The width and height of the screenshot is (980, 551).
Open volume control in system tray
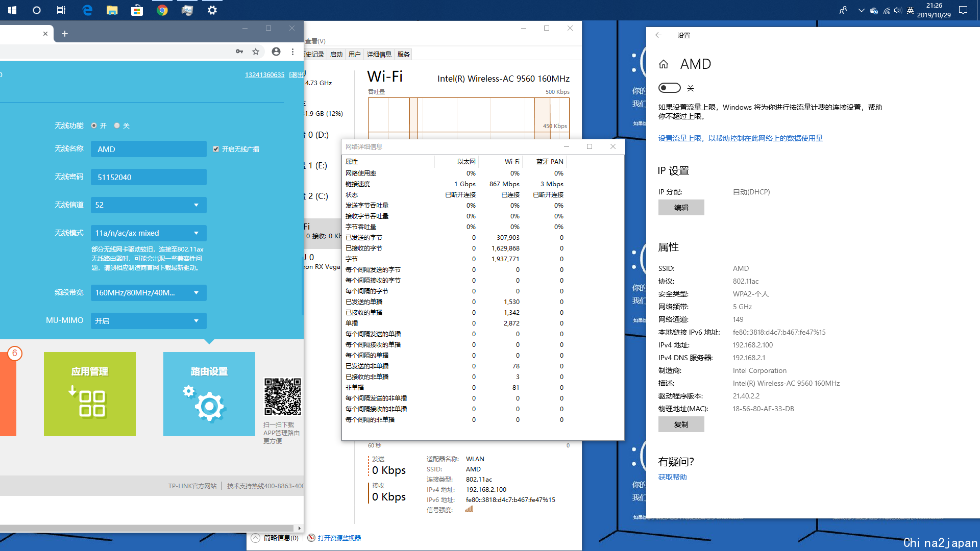[x=898, y=10]
